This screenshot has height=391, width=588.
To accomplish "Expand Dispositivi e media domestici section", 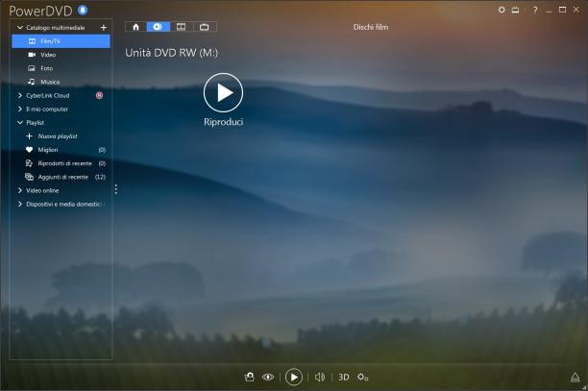I will pos(20,204).
